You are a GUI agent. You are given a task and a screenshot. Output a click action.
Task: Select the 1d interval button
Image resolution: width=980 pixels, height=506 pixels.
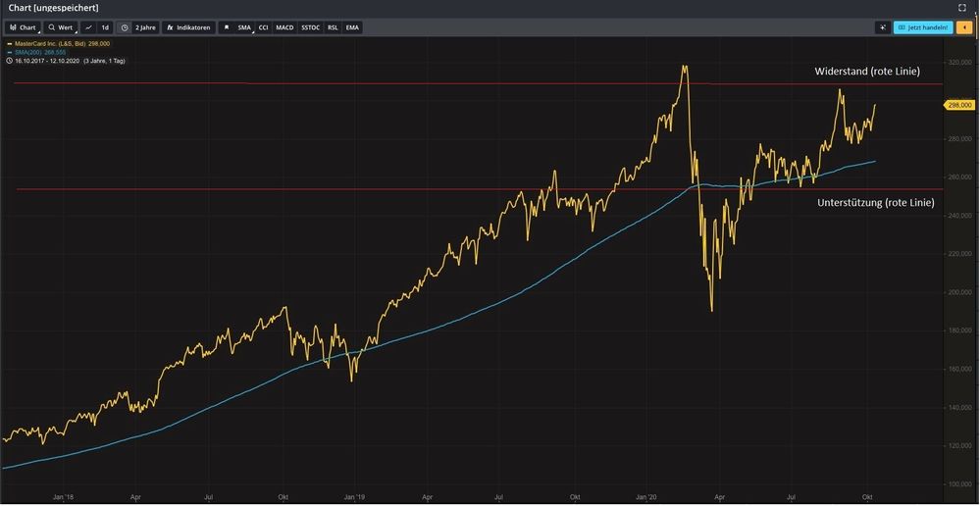point(106,27)
